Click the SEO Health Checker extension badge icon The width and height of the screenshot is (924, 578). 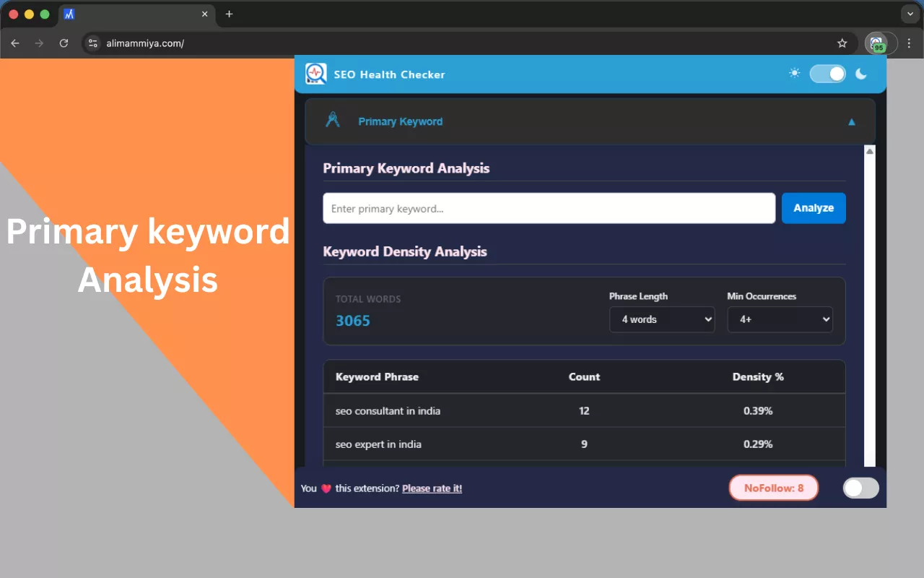click(x=878, y=43)
